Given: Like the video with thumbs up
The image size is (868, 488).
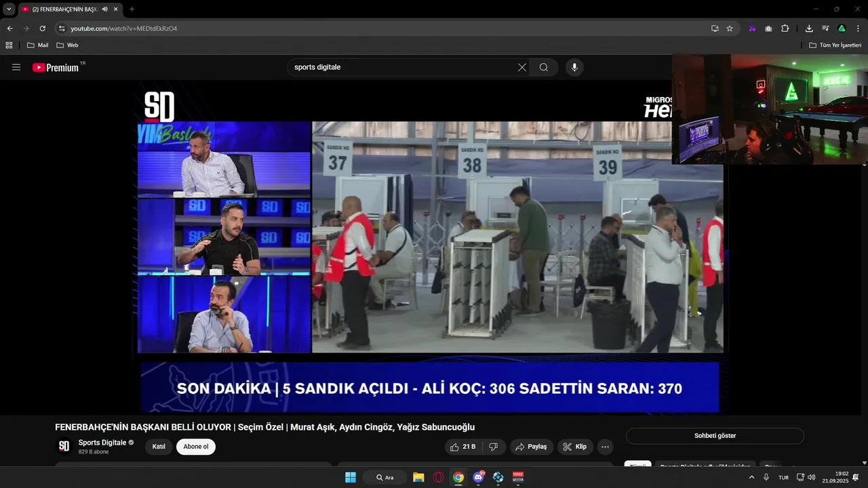Looking at the screenshot, I should pos(462,447).
